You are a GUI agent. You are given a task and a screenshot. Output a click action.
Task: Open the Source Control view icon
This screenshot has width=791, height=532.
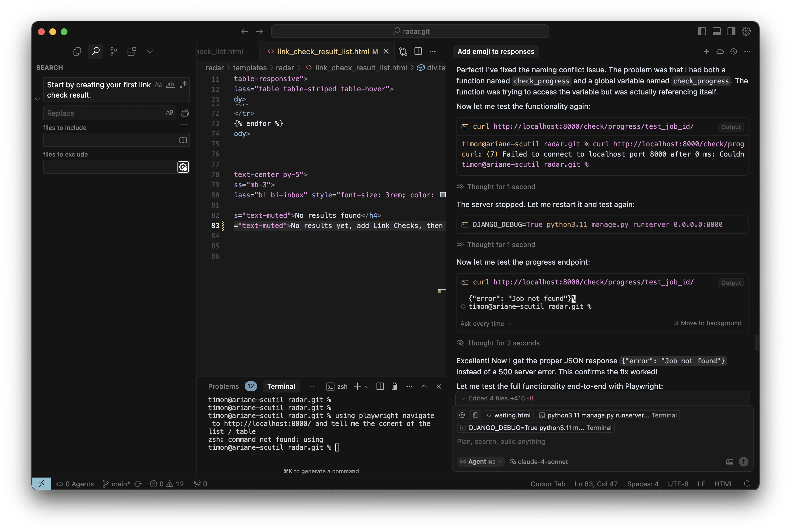point(114,52)
